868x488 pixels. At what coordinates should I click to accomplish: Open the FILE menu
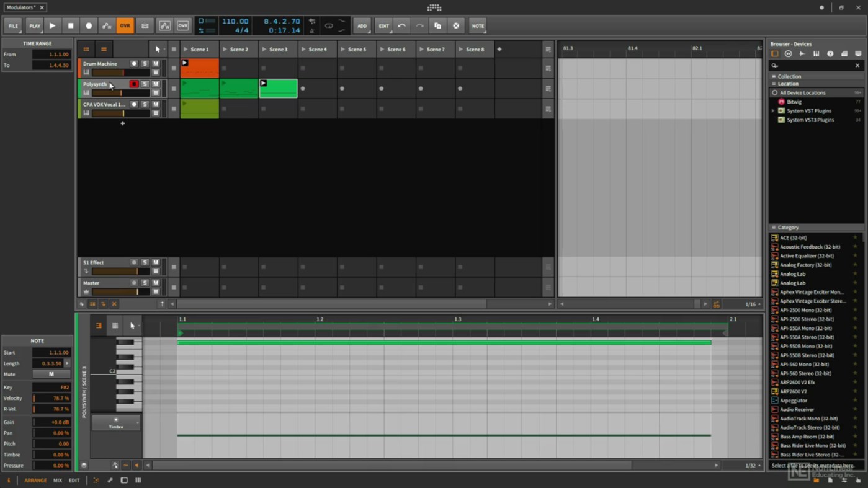[12, 25]
